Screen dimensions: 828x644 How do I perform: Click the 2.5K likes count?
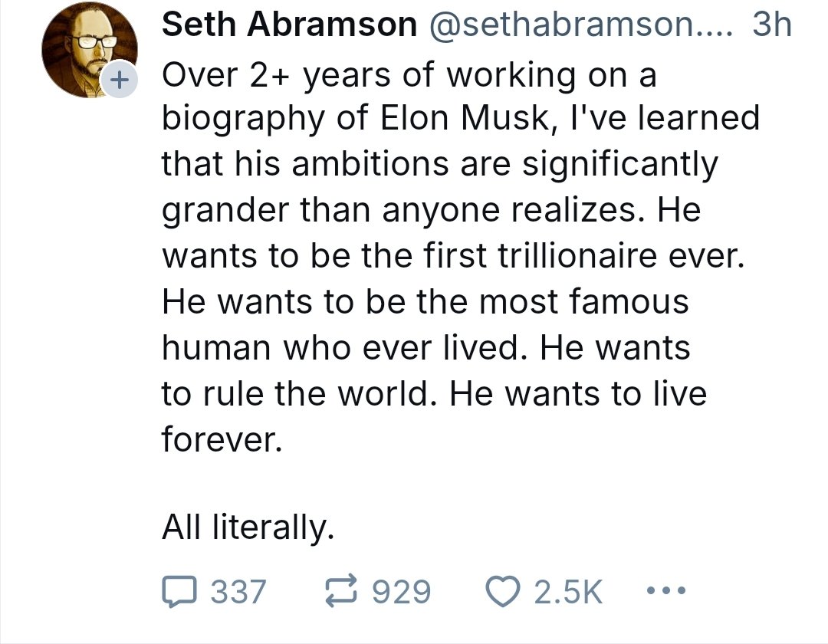point(568,591)
